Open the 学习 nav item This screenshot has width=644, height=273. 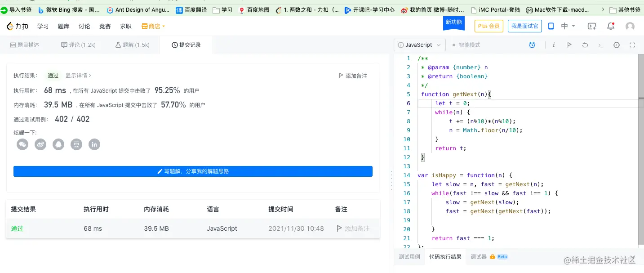(43, 27)
